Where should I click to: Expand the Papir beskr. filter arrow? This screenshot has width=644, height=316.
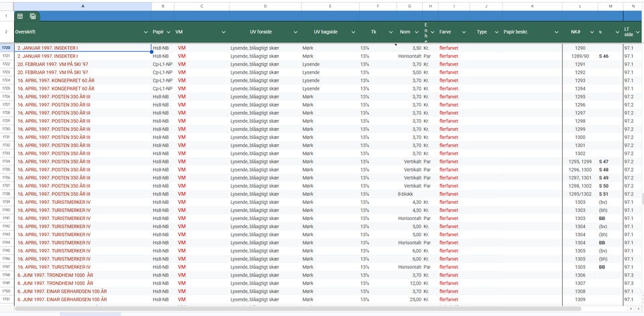click(557, 32)
